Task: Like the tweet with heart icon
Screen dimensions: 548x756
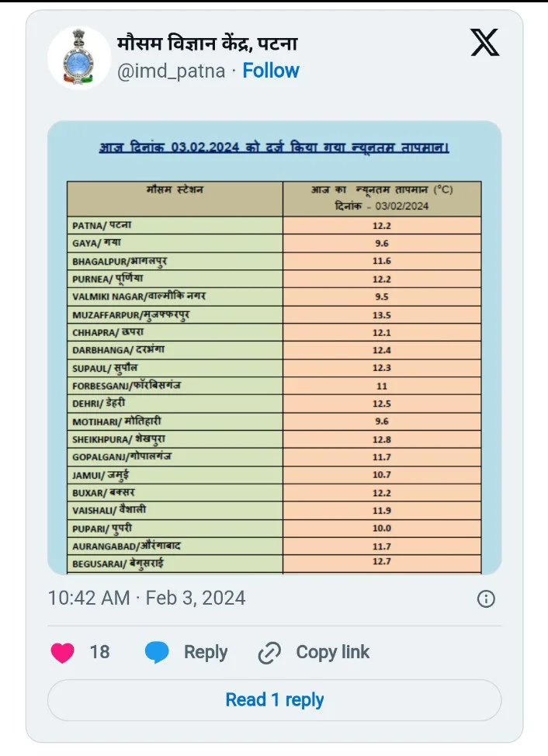Action: (x=63, y=653)
